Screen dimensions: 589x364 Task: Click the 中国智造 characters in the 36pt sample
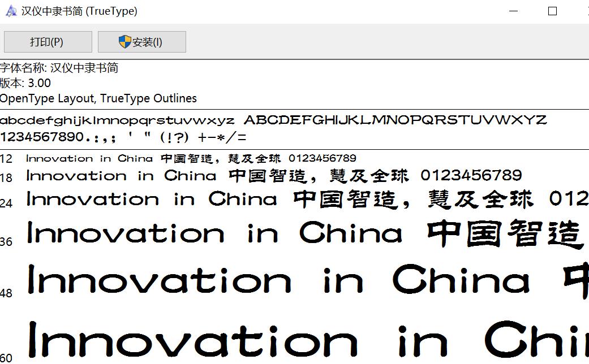pos(505,235)
